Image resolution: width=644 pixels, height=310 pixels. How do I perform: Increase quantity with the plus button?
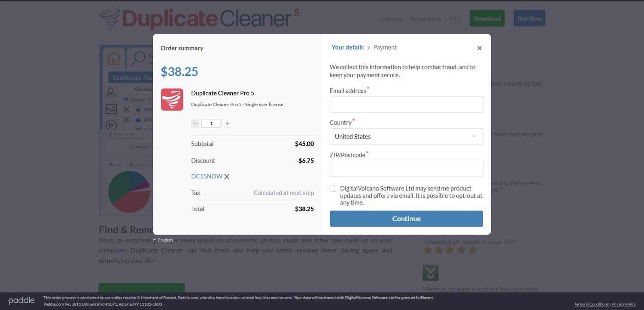pyautogui.click(x=228, y=123)
